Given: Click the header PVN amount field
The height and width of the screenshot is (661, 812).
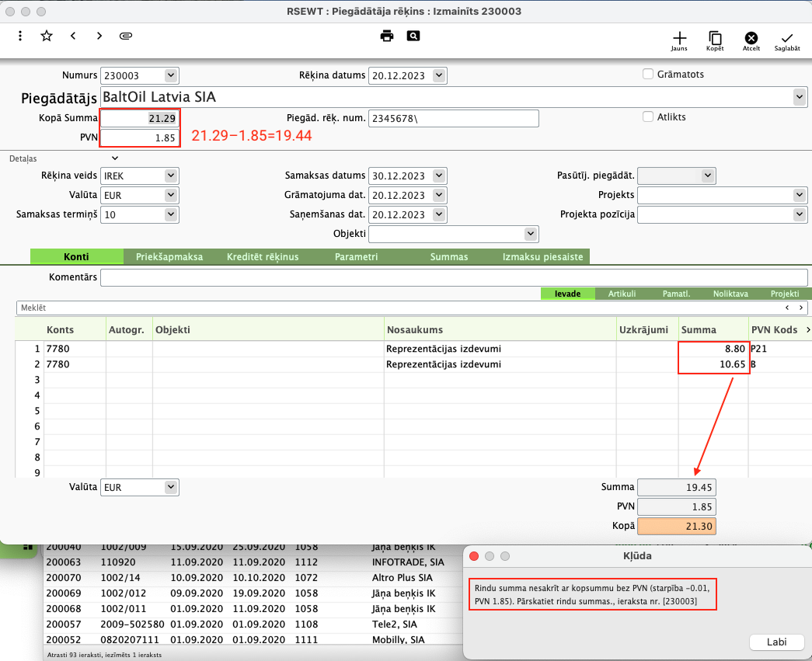Looking at the screenshot, I should tap(140, 137).
